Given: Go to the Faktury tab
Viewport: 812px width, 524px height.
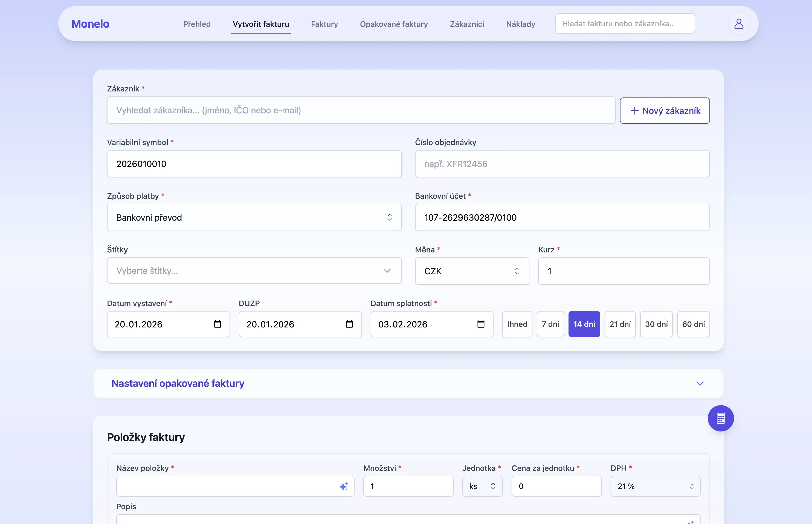Looking at the screenshot, I should (324, 24).
